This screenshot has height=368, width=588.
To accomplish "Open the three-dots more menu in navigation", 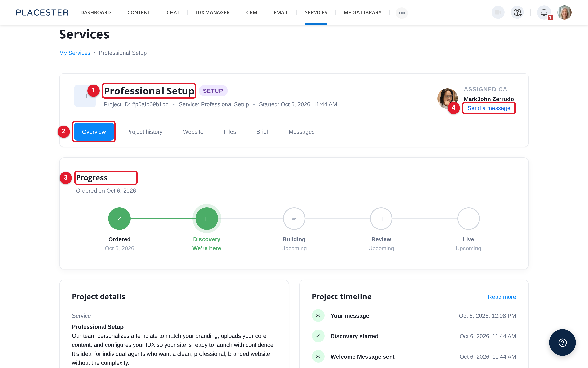I will click(x=402, y=13).
